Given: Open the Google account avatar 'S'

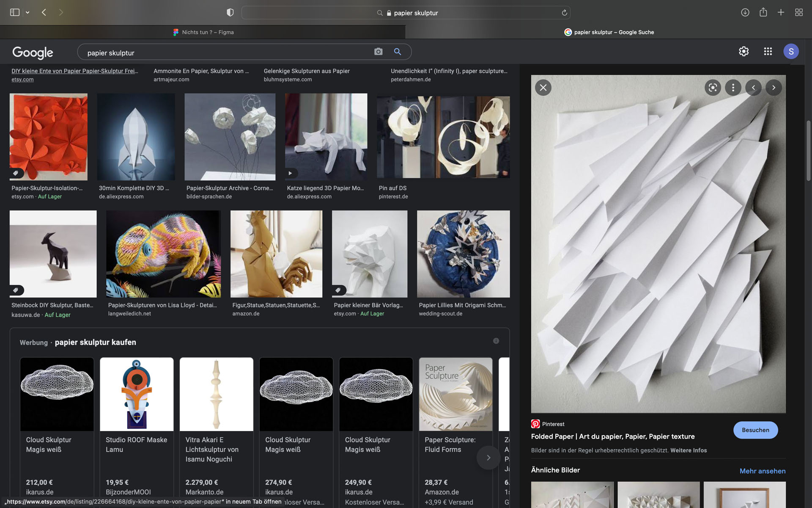Looking at the screenshot, I should coord(791,51).
